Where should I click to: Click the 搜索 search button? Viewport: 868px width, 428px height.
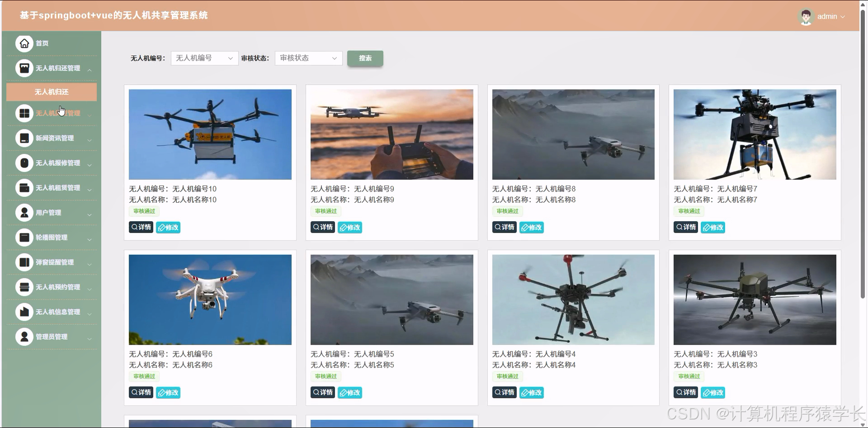(x=365, y=58)
